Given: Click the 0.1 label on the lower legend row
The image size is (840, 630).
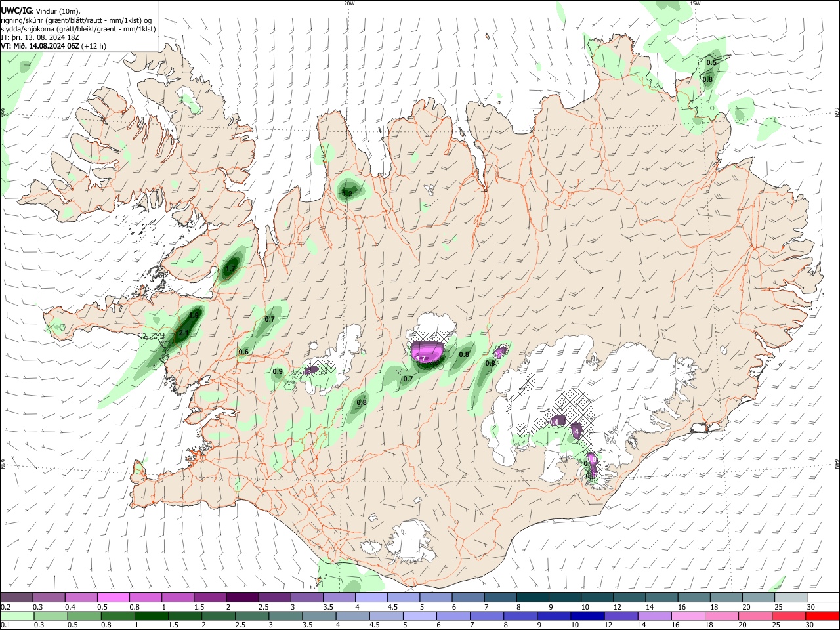Looking at the screenshot, I should [x=5, y=625].
